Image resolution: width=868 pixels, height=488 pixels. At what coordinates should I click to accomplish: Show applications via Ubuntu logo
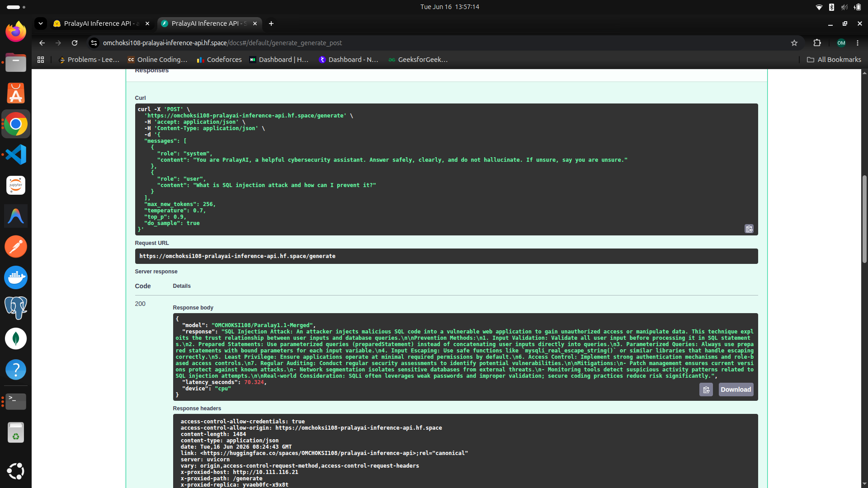(16, 471)
